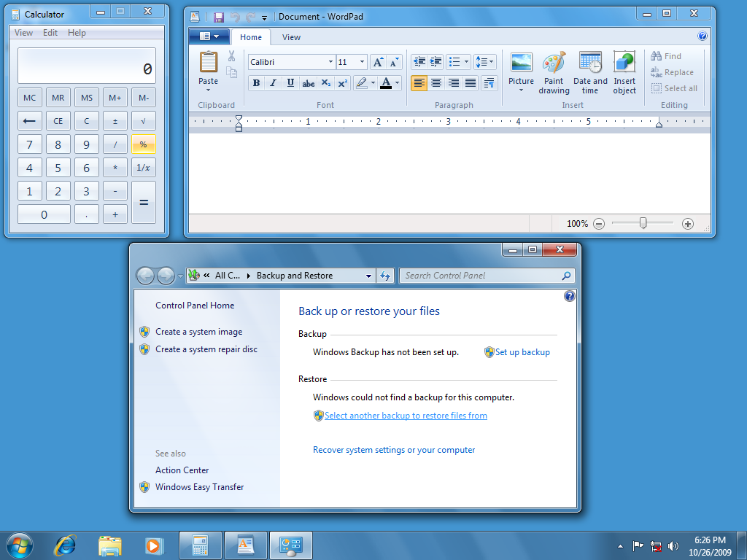The image size is (747, 560).
Task: Click the WordPad zoom slider handle
Action: [643, 223]
